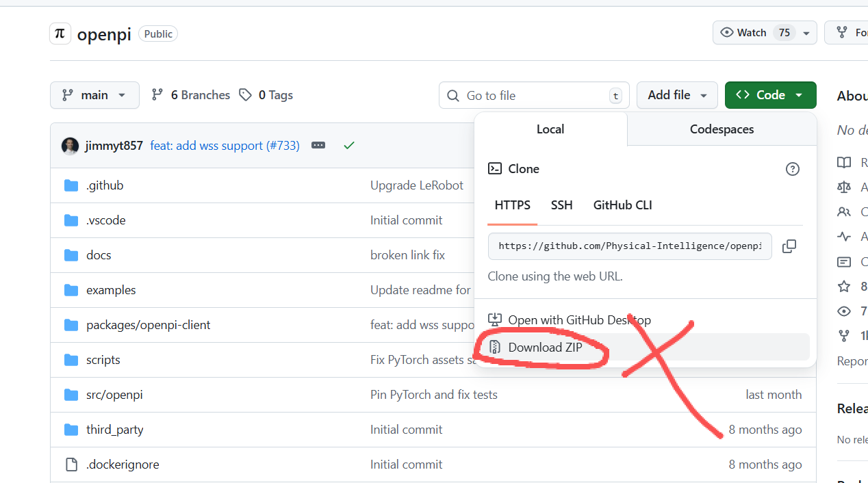868x483 pixels.
Task: Focus the Go to file search field
Action: [534, 95]
